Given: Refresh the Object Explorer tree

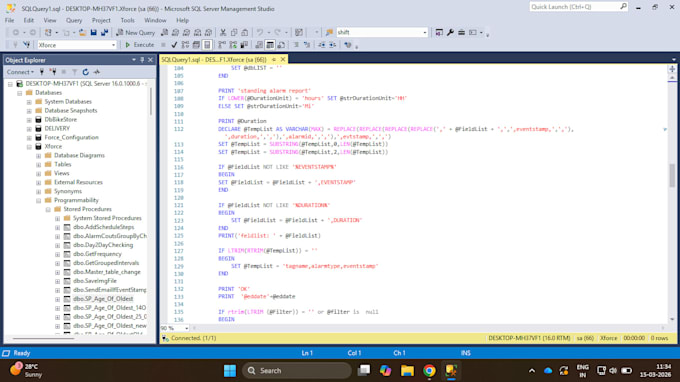Looking at the screenshot, I should [x=85, y=72].
